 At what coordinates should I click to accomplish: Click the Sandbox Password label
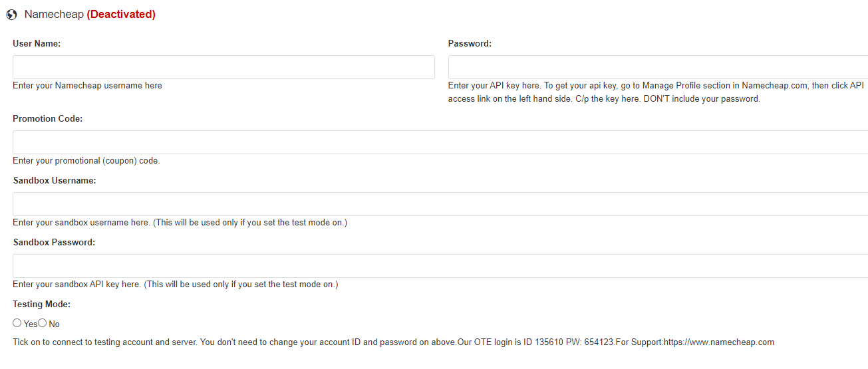54,242
